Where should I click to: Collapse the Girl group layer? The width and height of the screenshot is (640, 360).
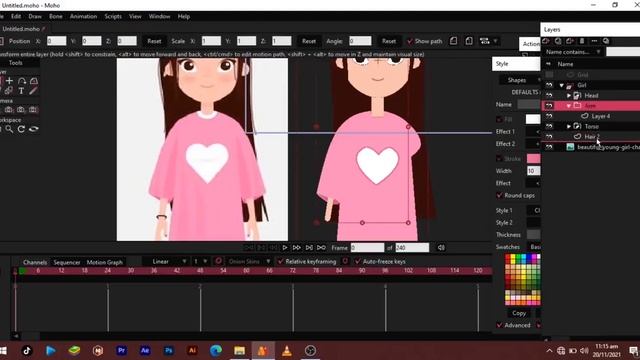click(x=562, y=85)
